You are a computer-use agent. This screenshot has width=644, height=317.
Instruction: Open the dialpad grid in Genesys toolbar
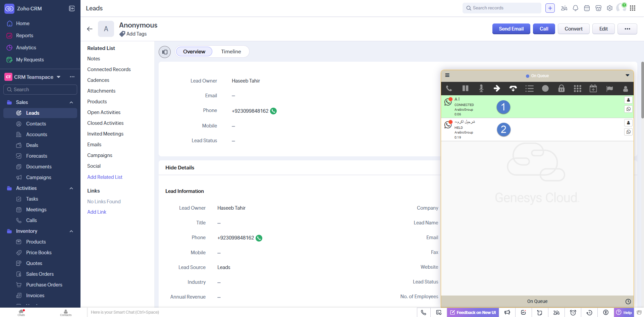click(x=577, y=89)
